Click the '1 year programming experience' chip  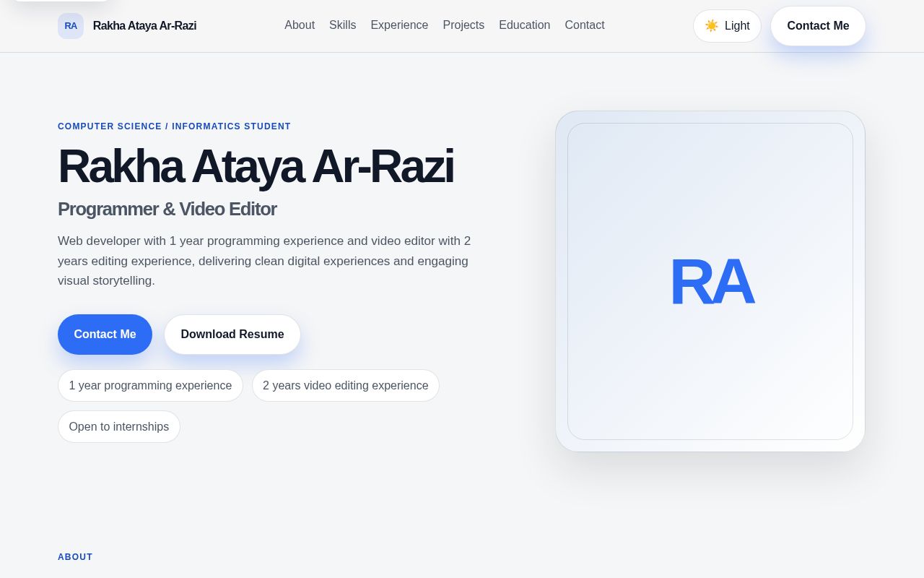click(x=150, y=386)
